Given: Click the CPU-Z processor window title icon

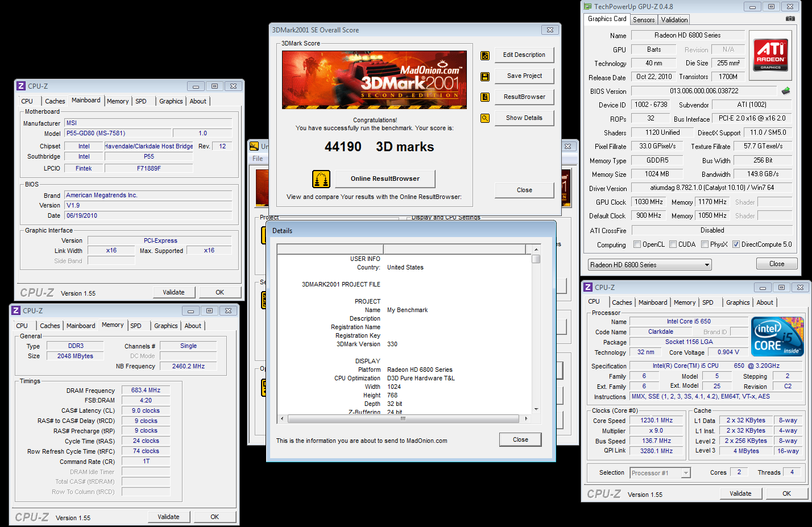Looking at the screenshot, I should click(589, 288).
